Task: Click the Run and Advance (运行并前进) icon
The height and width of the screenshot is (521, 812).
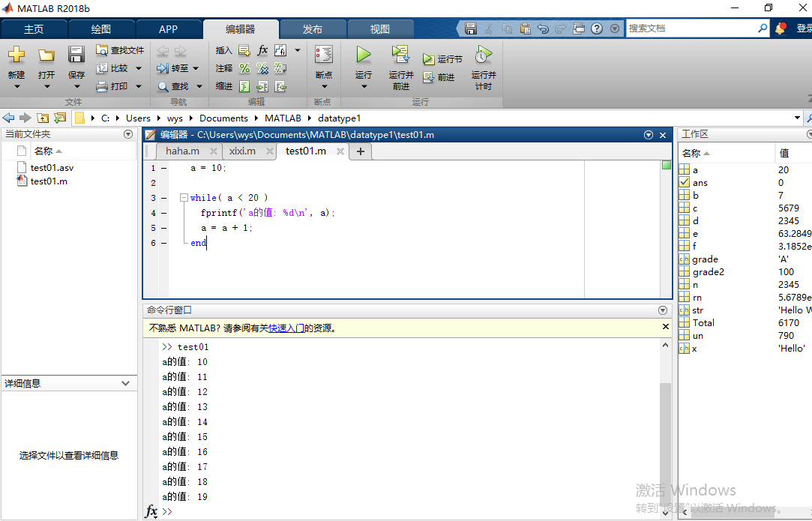Action: [400, 54]
